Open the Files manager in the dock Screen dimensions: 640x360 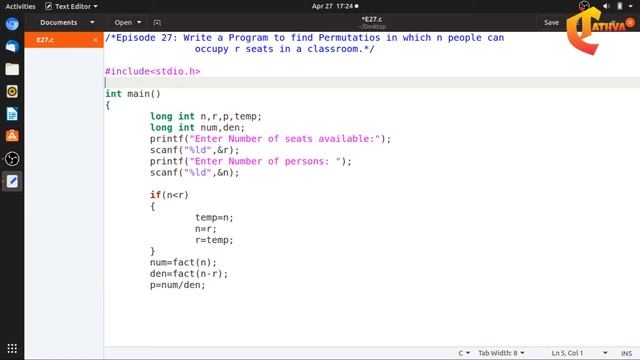pyautogui.click(x=12, y=69)
